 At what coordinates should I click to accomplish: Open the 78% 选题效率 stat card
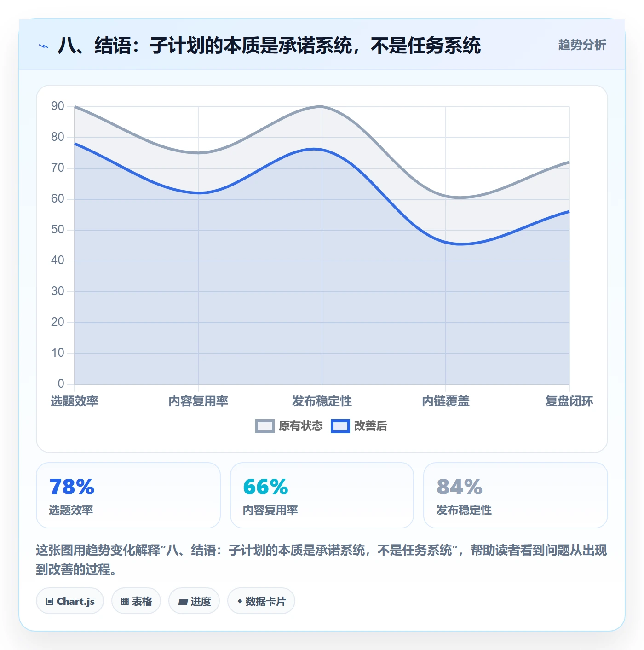pos(128,495)
